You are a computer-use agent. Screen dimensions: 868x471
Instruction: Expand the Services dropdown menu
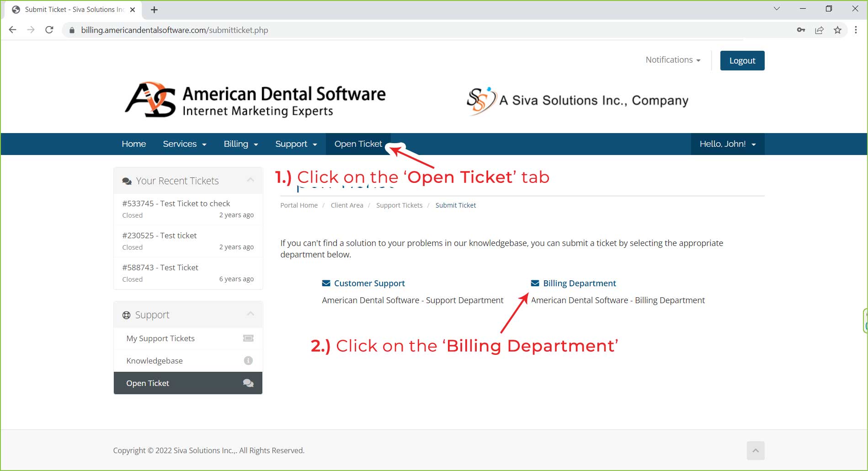tap(185, 144)
